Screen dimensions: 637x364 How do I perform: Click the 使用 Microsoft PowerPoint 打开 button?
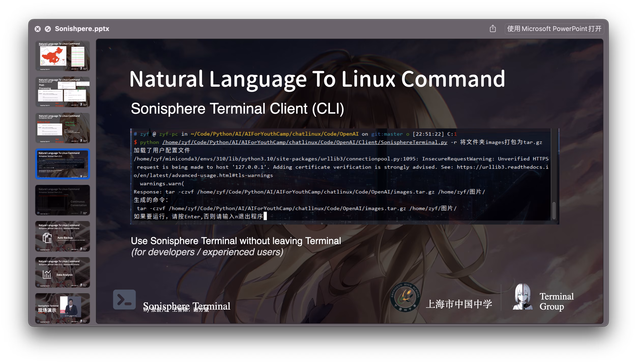(x=554, y=29)
